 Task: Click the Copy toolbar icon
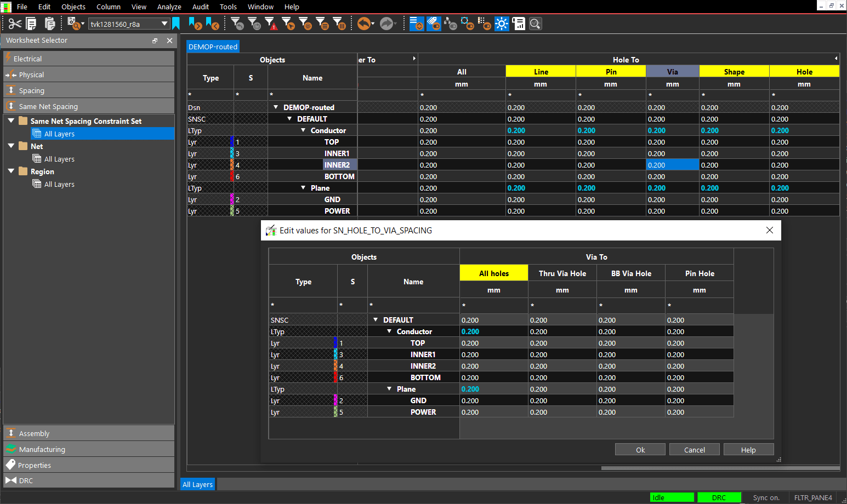(x=31, y=24)
